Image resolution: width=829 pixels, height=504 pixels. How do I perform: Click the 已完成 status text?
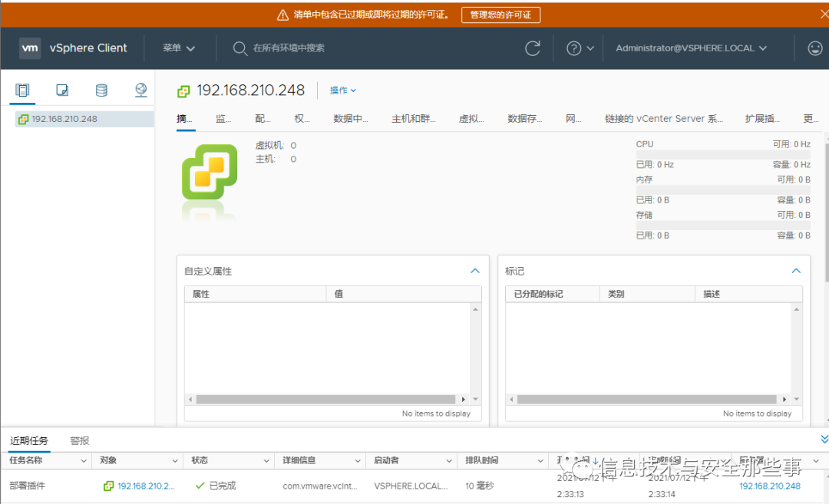click(223, 486)
